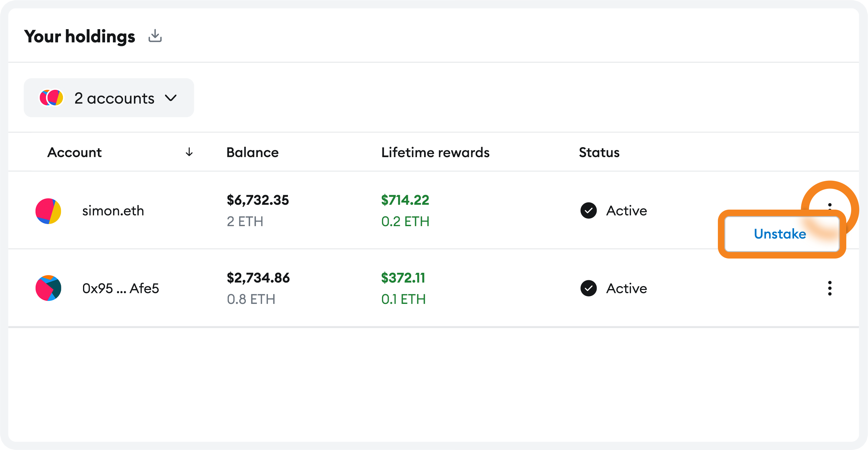Screen dimensions: 868x450
Task: Click the 2 ETH balance amount
Action: tap(245, 222)
